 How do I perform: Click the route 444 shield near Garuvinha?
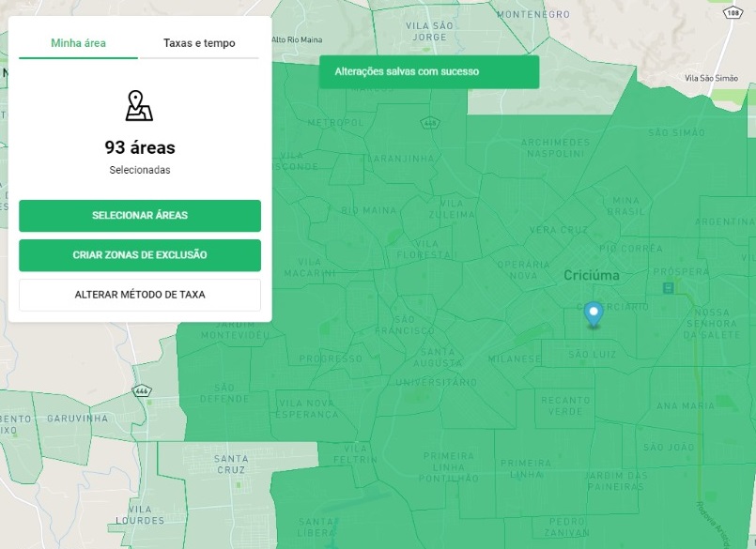[143, 390]
